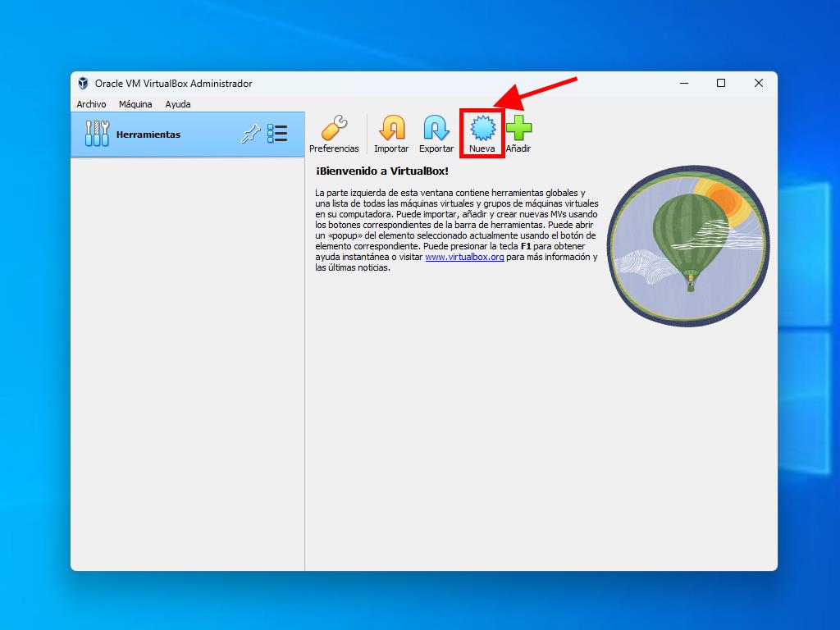Click the ¡Bienvenido a VirtualBox! heading
Image resolution: width=840 pixels, height=630 pixels.
[381, 171]
